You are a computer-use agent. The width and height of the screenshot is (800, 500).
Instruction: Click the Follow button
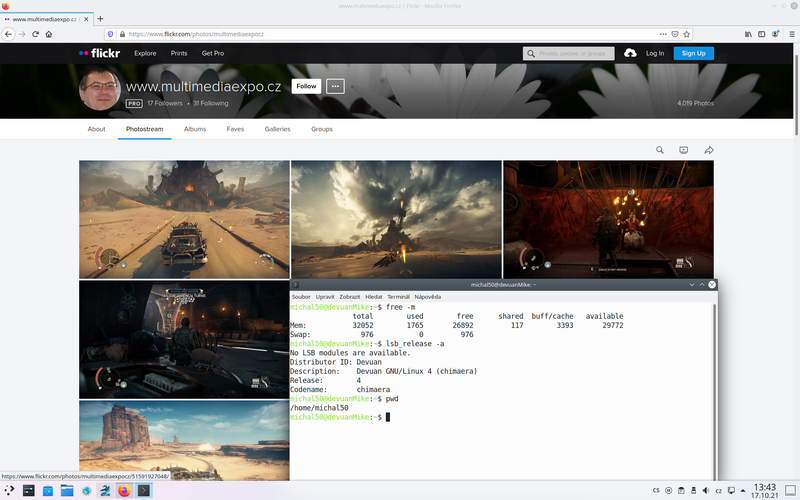[306, 86]
